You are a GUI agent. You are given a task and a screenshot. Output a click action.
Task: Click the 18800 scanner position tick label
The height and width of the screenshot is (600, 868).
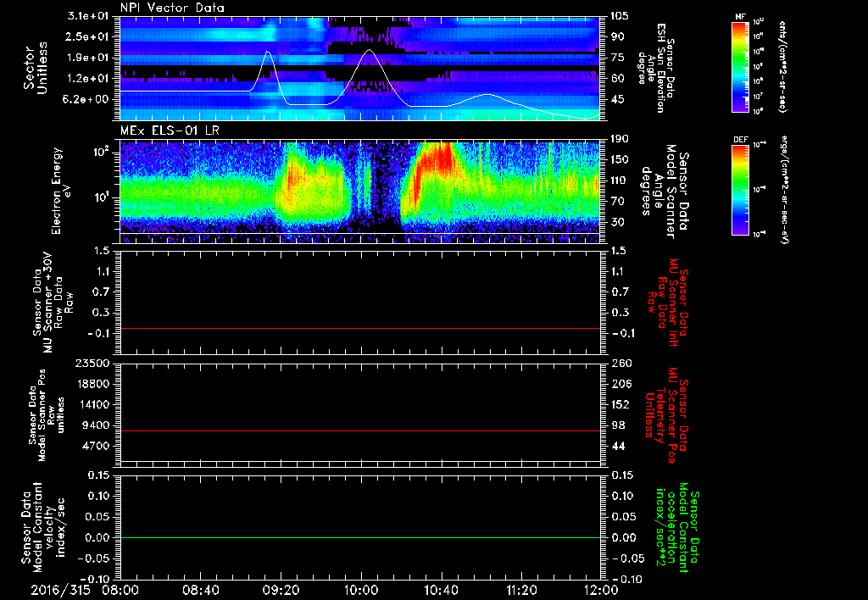coord(94,384)
